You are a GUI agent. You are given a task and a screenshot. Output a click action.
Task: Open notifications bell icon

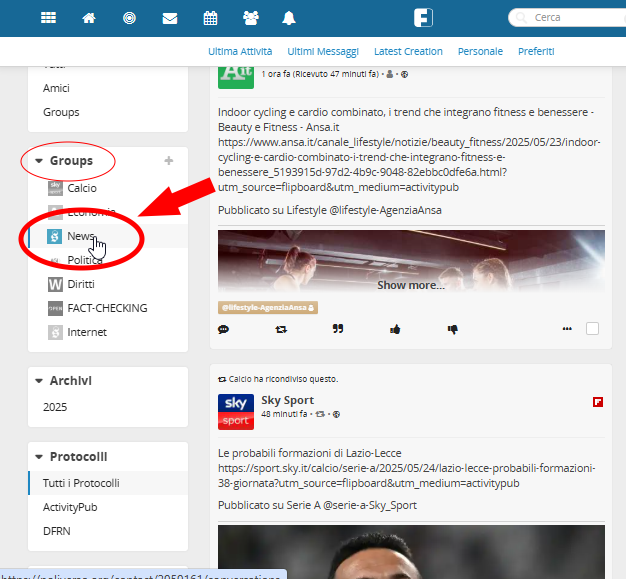289,18
